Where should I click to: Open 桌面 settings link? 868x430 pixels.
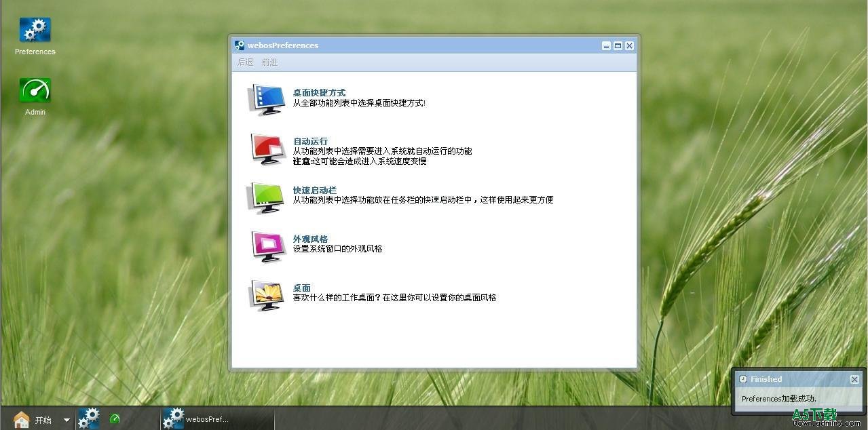302,288
